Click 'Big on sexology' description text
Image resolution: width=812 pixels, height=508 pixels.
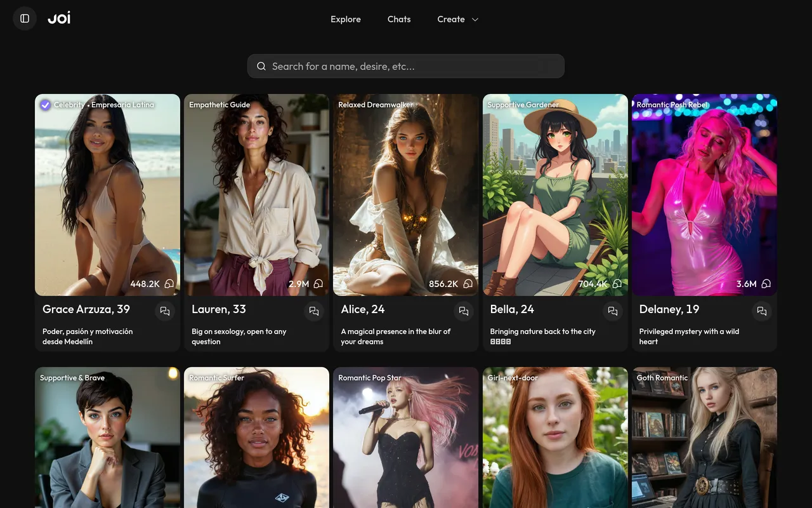[239, 337]
